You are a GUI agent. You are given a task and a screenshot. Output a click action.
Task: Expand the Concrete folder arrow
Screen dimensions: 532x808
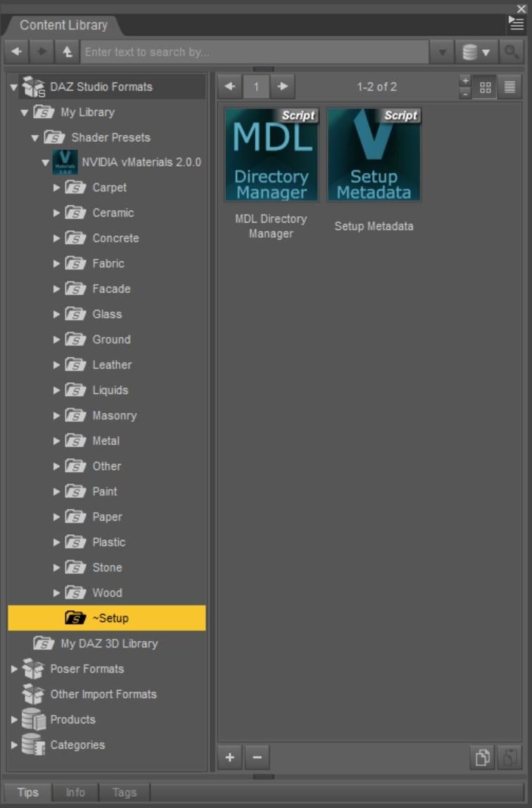56,238
